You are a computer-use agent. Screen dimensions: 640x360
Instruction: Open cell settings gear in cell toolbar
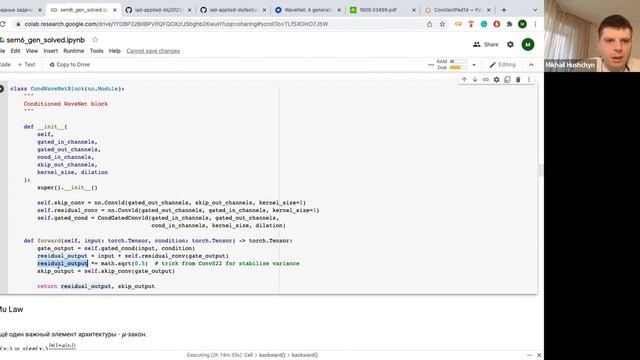click(x=496, y=80)
